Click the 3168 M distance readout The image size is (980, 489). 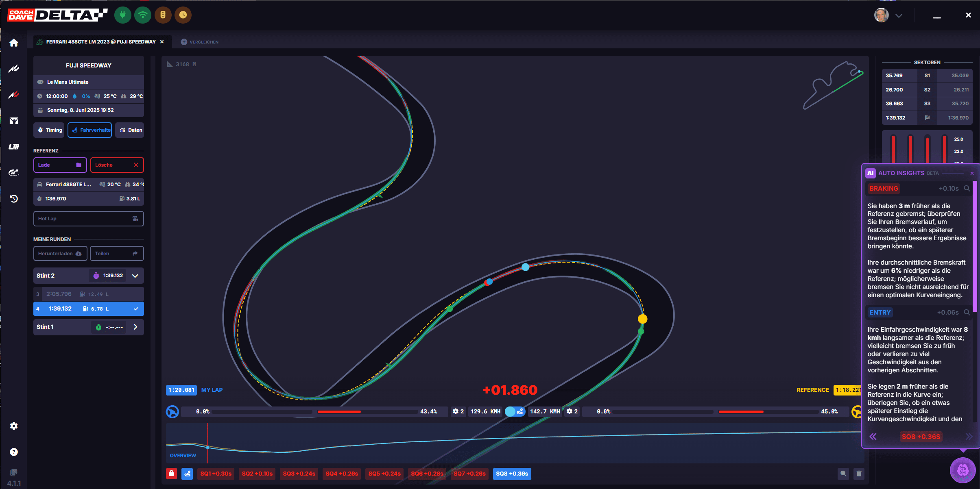tap(182, 64)
